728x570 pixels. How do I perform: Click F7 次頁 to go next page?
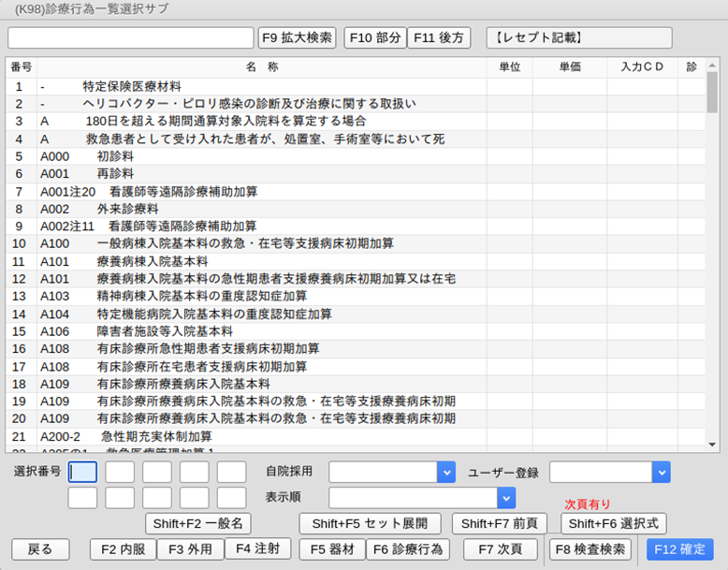pos(500,549)
